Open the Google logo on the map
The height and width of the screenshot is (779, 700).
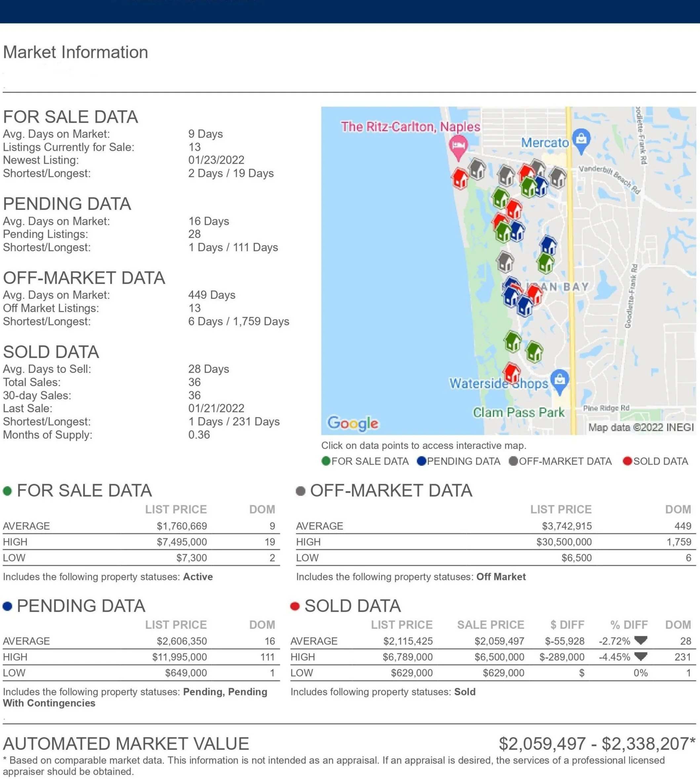353,423
